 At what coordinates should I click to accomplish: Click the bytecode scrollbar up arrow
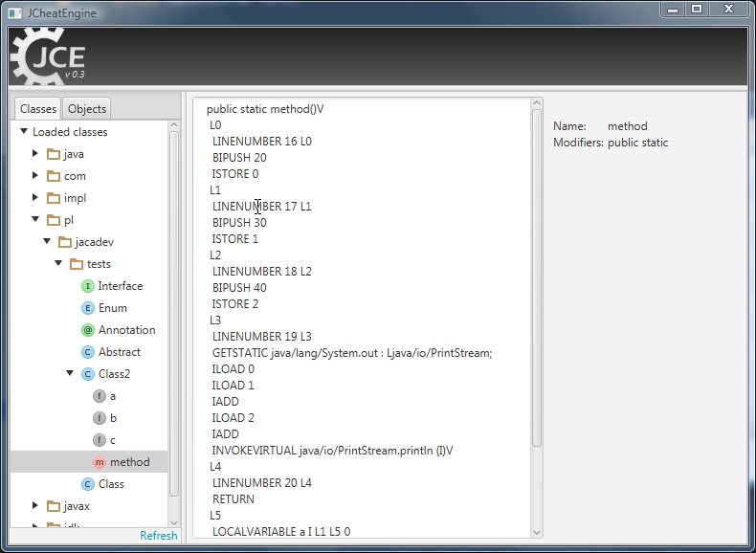tap(537, 102)
